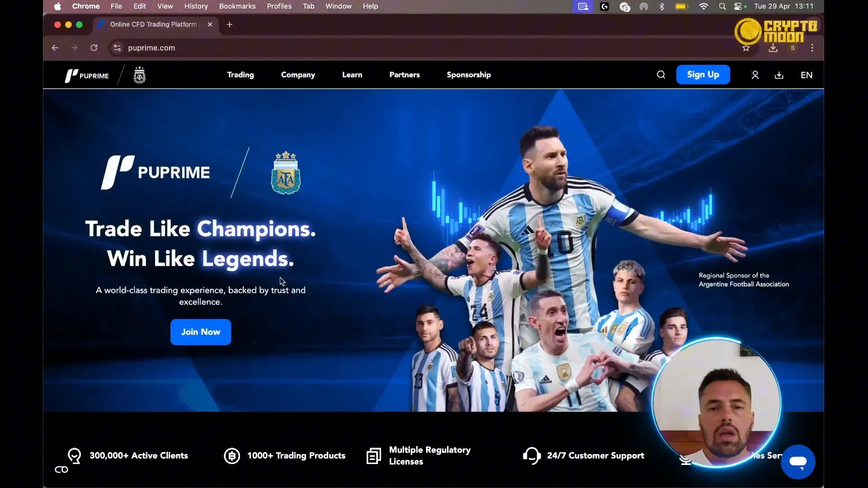Open the Apple menu
This screenshot has width=868, height=488.
pyautogui.click(x=57, y=6)
